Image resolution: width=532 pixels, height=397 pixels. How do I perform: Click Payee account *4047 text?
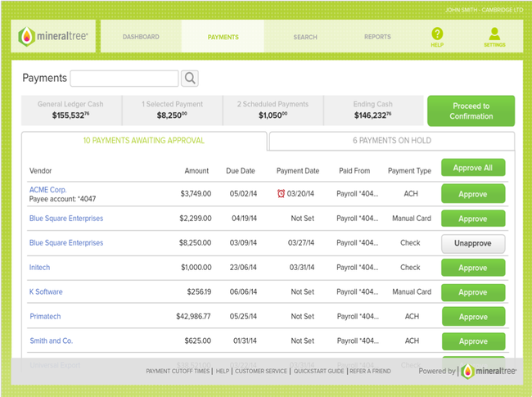62,199
